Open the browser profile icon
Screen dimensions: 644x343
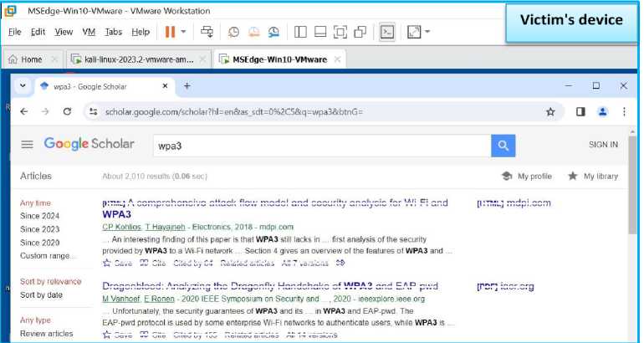tap(602, 112)
